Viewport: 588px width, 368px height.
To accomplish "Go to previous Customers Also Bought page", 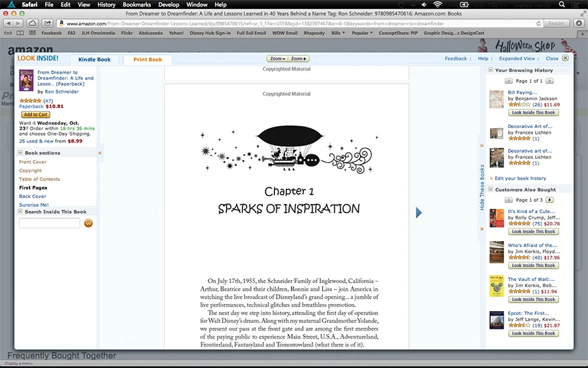I will pos(508,200).
